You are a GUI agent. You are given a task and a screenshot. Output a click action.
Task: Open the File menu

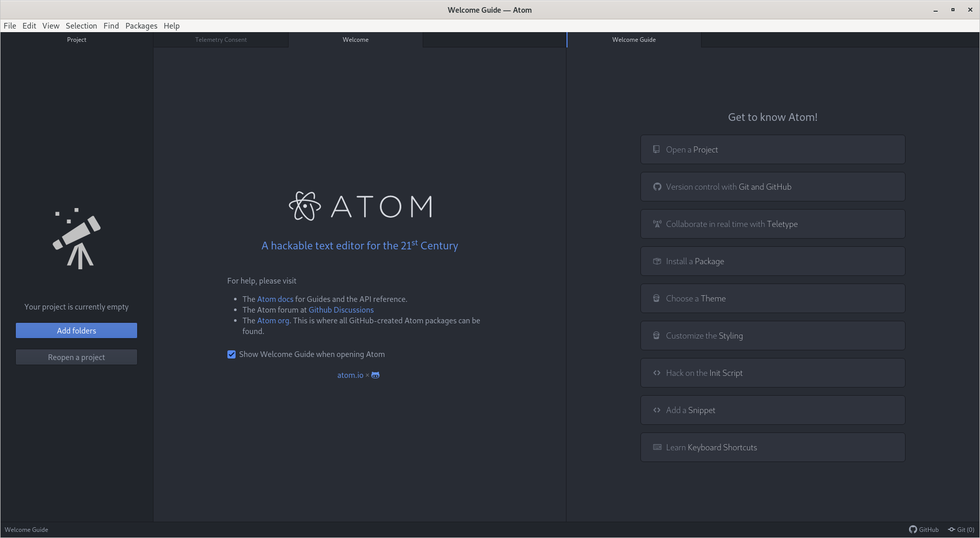(x=10, y=25)
